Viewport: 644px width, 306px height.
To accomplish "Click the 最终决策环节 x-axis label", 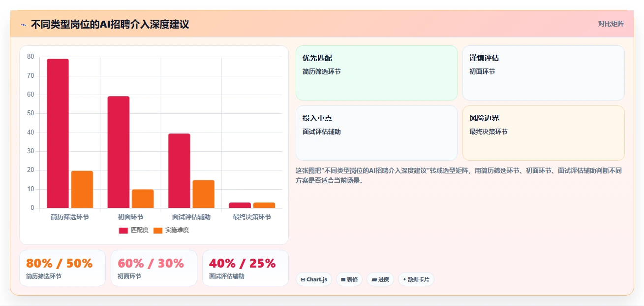I will coord(252,217).
